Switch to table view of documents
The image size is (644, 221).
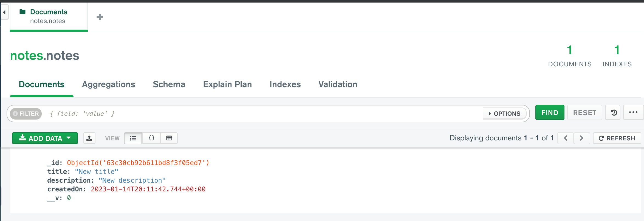(x=169, y=138)
